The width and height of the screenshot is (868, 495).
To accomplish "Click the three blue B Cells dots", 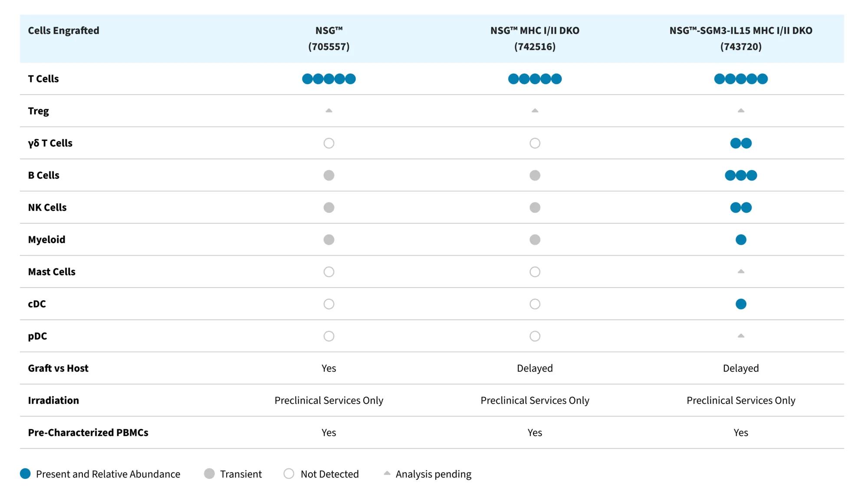I will 741,175.
